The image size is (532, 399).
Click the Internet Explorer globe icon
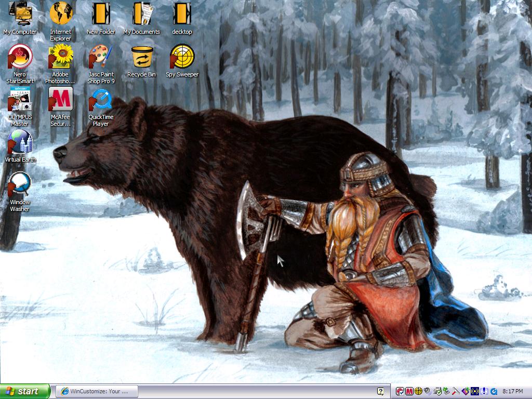tap(61, 21)
